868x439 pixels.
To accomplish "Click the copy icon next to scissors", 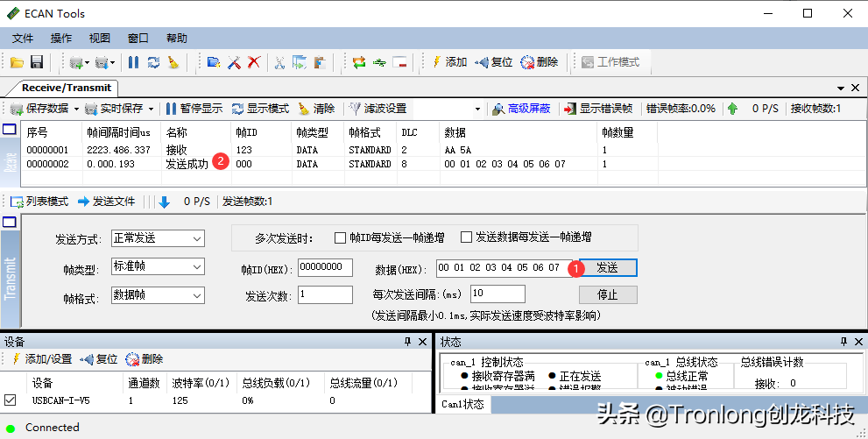I will [300, 62].
